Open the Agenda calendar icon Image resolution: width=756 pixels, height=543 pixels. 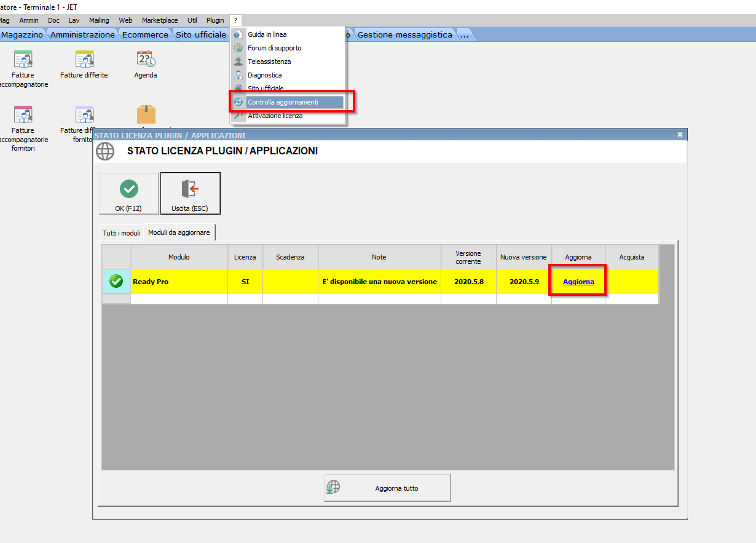[146, 59]
